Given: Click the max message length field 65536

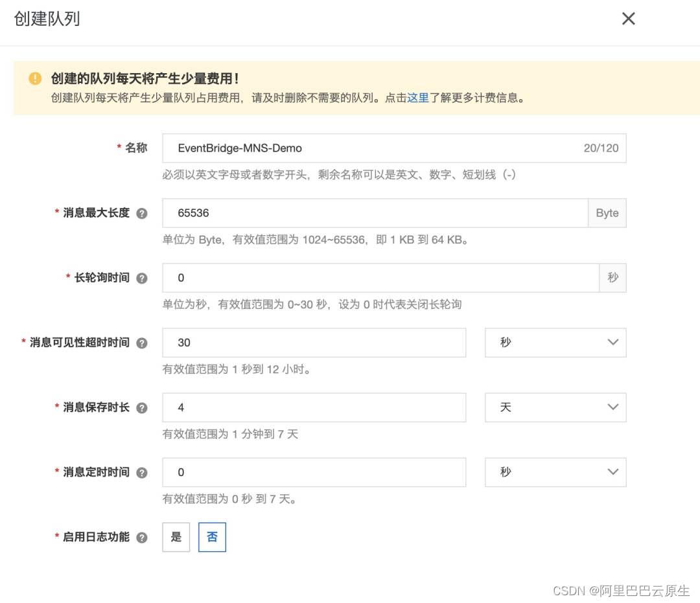Looking at the screenshot, I should coord(375,213).
